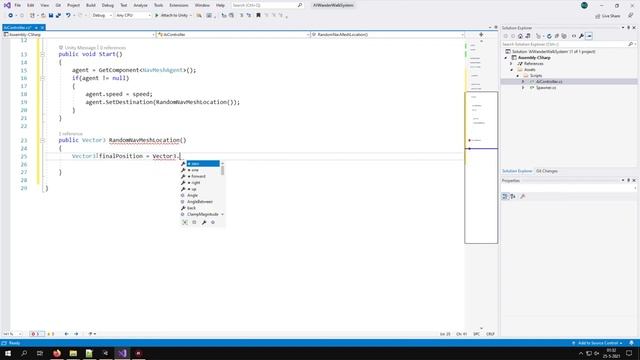640x360 pixels.
Task: Select 'one' in the IntelliSense list
Action: (200, 170)
